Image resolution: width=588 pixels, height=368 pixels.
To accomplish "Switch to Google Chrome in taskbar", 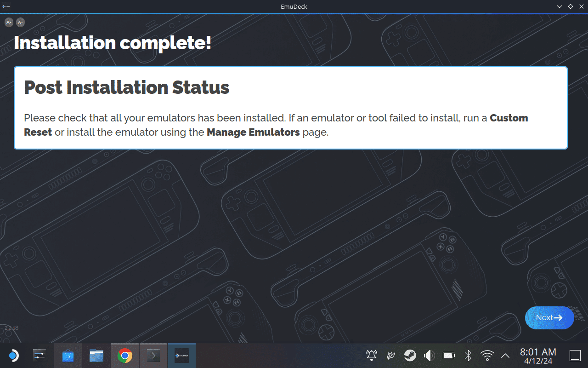I will [x=125, y=356].
